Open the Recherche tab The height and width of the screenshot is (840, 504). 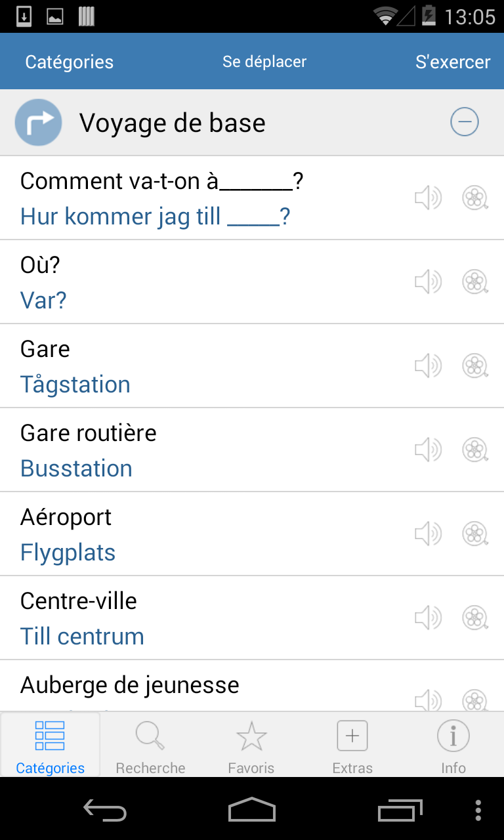(151, 745)
